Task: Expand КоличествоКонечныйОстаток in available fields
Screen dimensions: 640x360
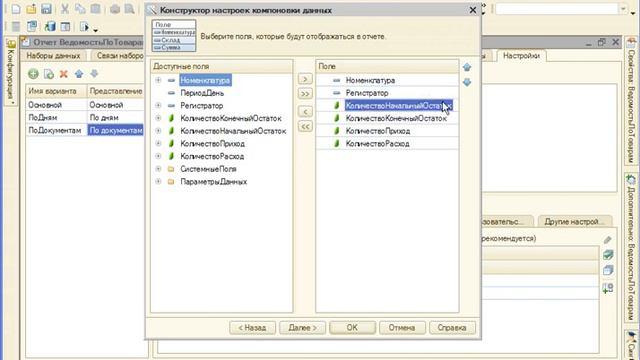Action: coord(158,118)
